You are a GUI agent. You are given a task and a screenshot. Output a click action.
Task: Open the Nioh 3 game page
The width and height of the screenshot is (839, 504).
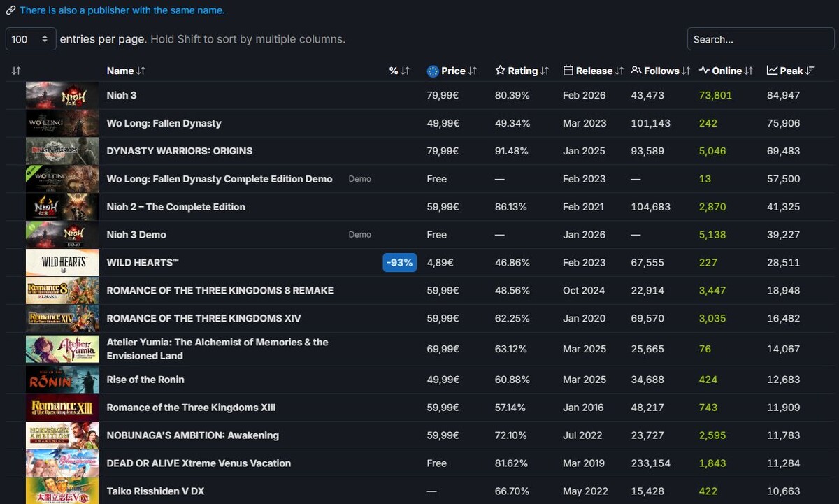(122, 95)
